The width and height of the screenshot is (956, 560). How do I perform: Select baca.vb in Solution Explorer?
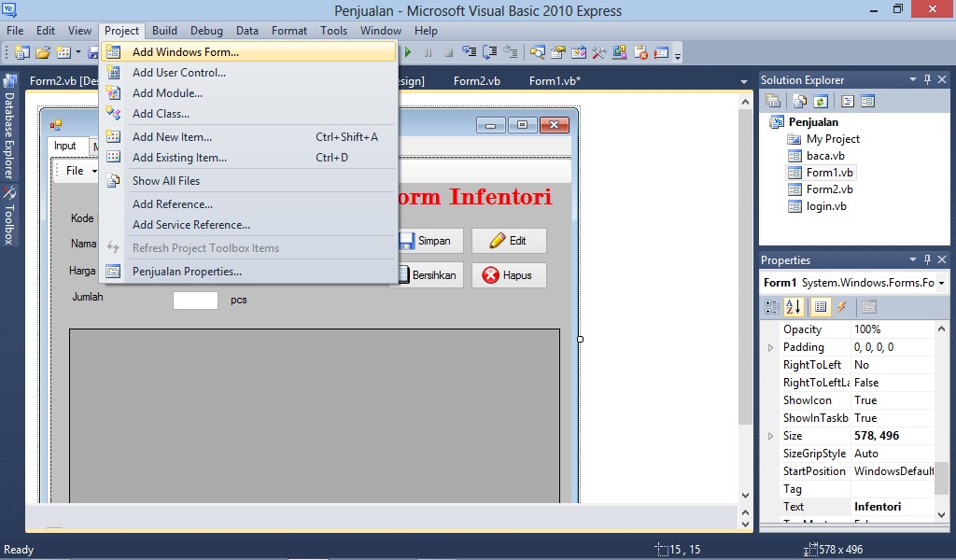pos(825,156)
